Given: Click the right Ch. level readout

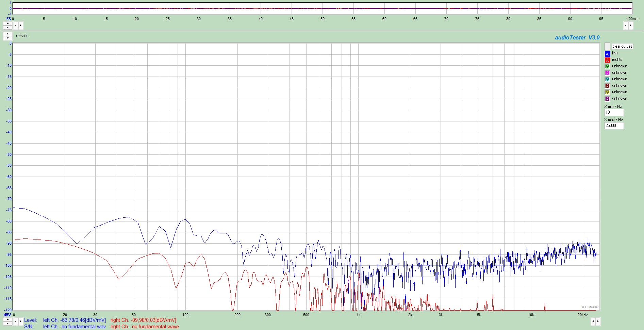Looking at the screenshot, I should click(x=143, y=320).
